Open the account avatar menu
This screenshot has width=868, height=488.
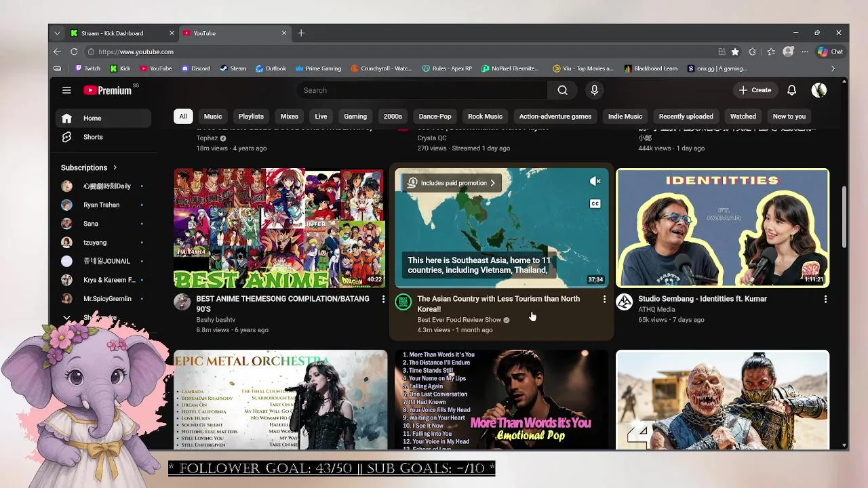[x=819, y=90]
